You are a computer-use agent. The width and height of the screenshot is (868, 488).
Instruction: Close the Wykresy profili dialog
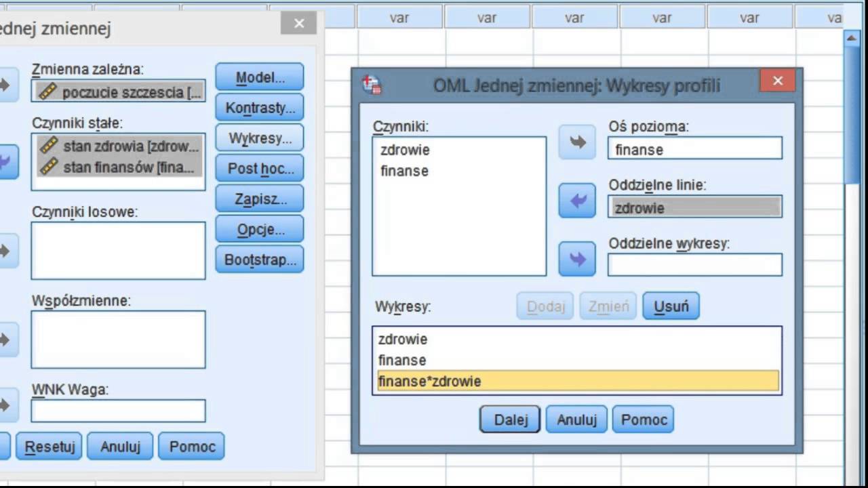778,81
